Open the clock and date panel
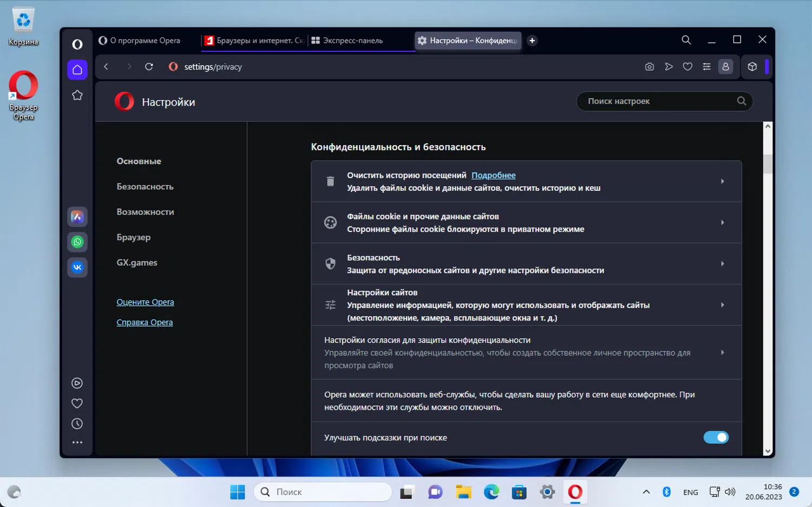This screenshot has width=812, height=507. tap(764, 492)
